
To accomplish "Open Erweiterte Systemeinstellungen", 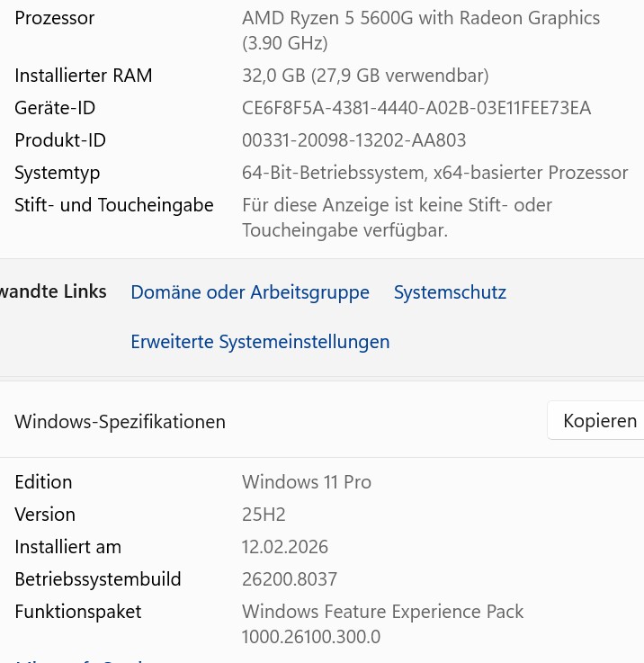I will (260, 342).
